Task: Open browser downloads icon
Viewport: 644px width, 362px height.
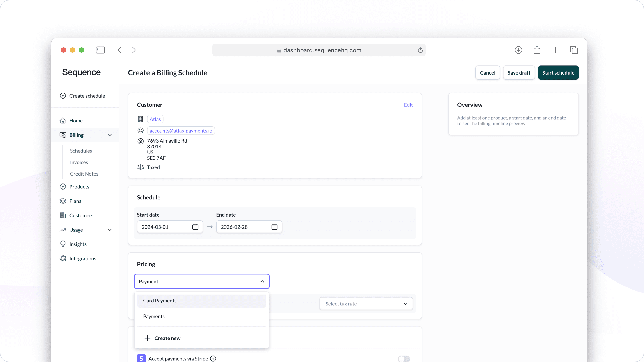Action: pos(518,50)
